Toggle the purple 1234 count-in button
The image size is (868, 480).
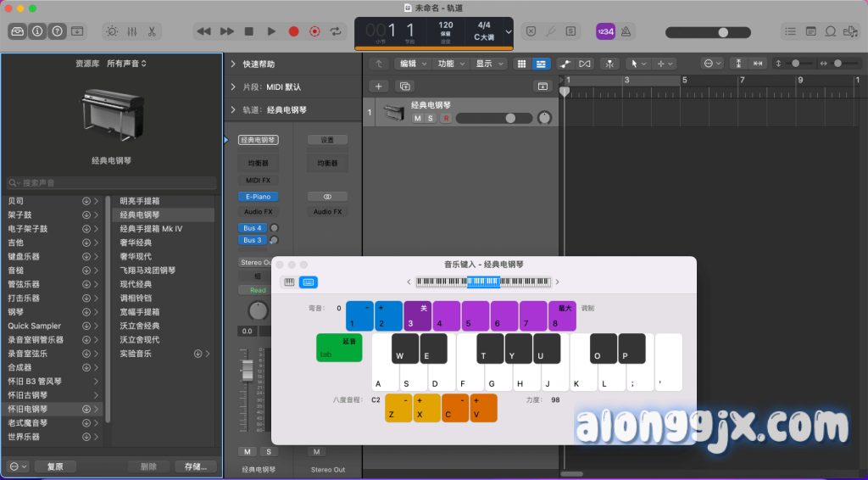click(605, 31)
